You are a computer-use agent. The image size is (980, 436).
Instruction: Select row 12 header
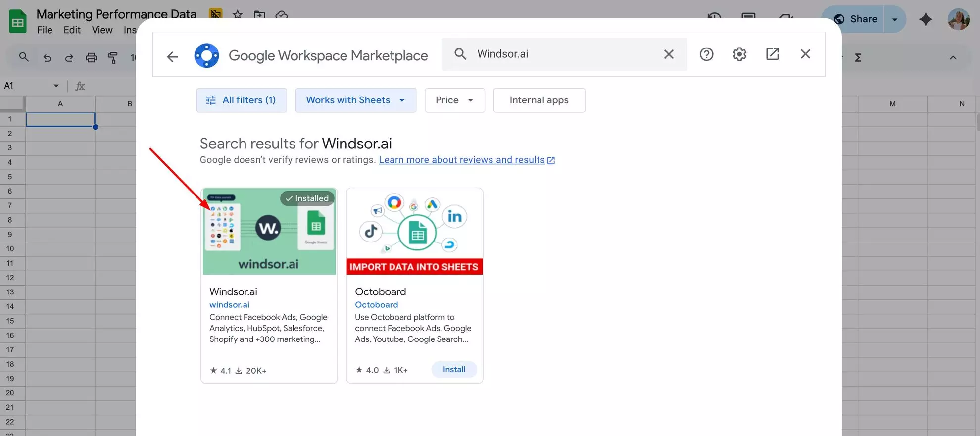tap(10, 278)
